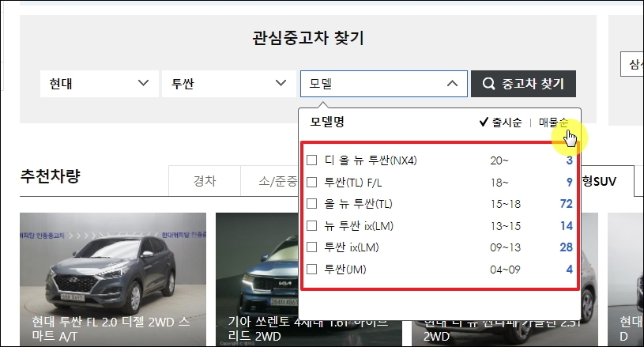Click the up chevron of 모델 dropdown
This screenshot has height=347, width=644.
(x=452, y=84)
